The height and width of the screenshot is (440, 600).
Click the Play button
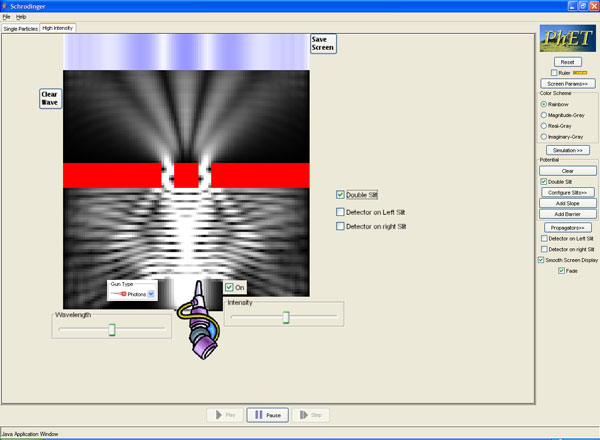click(225, 415)
